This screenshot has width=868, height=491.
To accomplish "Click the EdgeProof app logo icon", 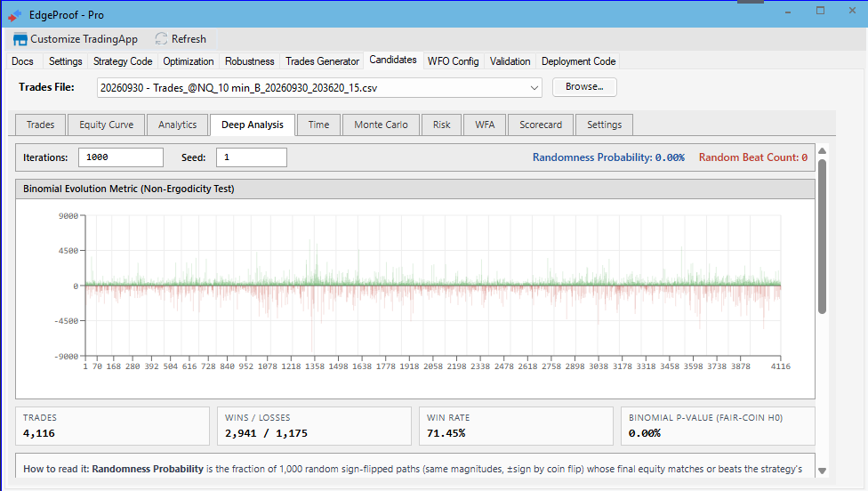I will 15,15.
